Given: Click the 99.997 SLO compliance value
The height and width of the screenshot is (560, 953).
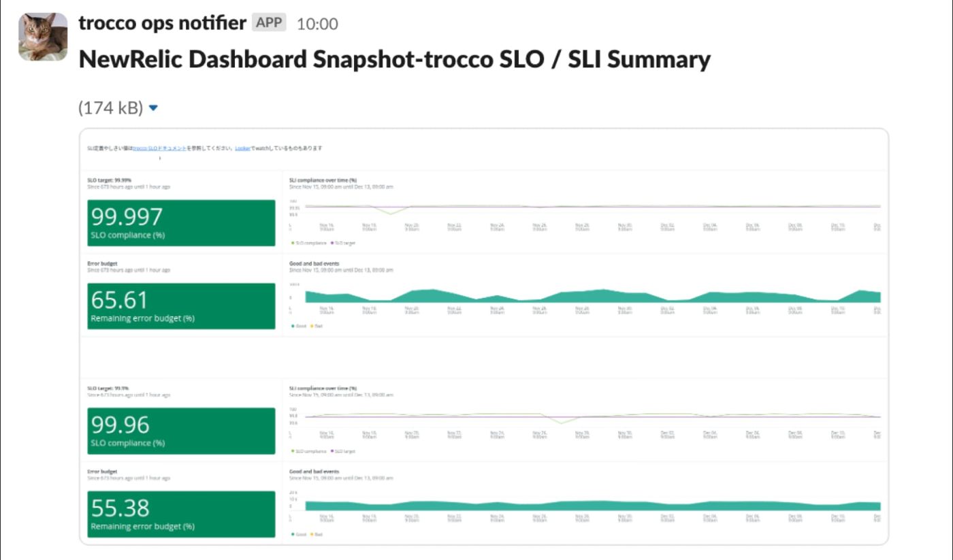Looking at the screenshot, I should point(127,217).
